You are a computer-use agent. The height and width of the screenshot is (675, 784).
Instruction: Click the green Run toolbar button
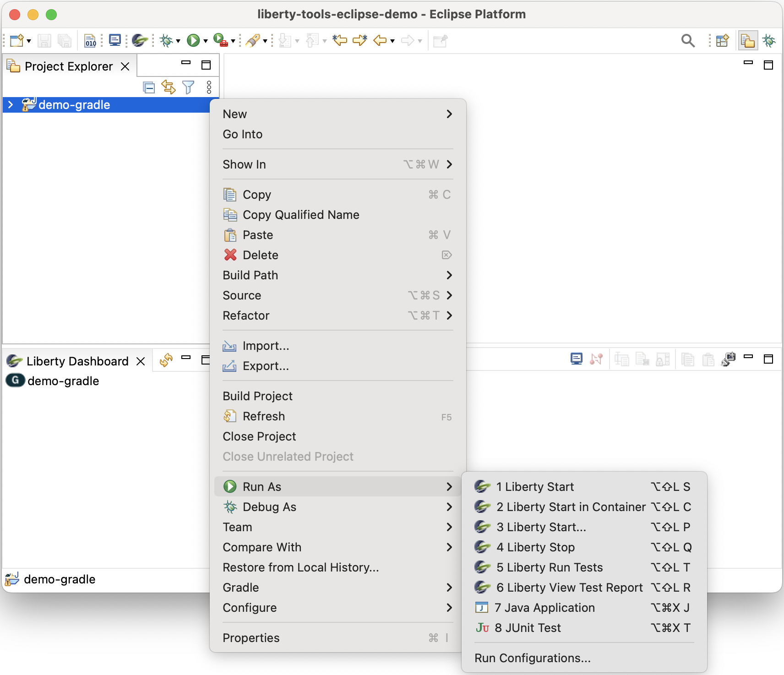(x=193, y=40)
